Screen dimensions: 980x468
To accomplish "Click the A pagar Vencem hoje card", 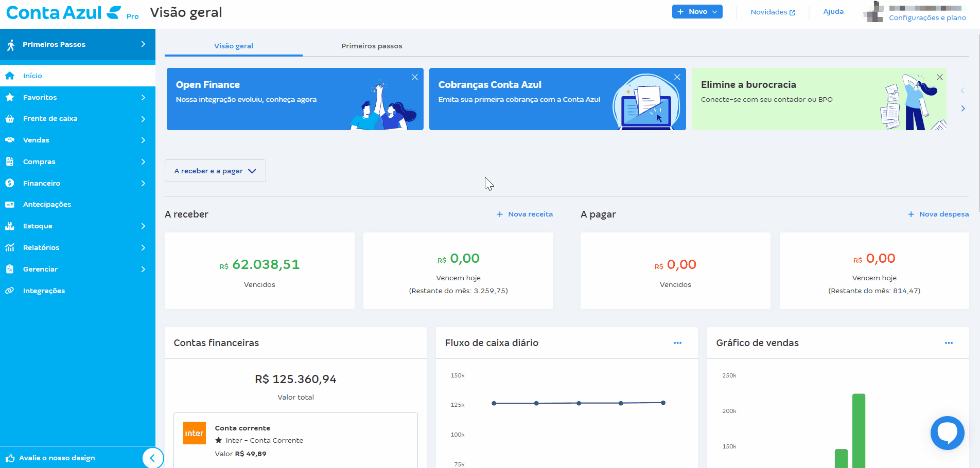I will click(x=874, y=271).
